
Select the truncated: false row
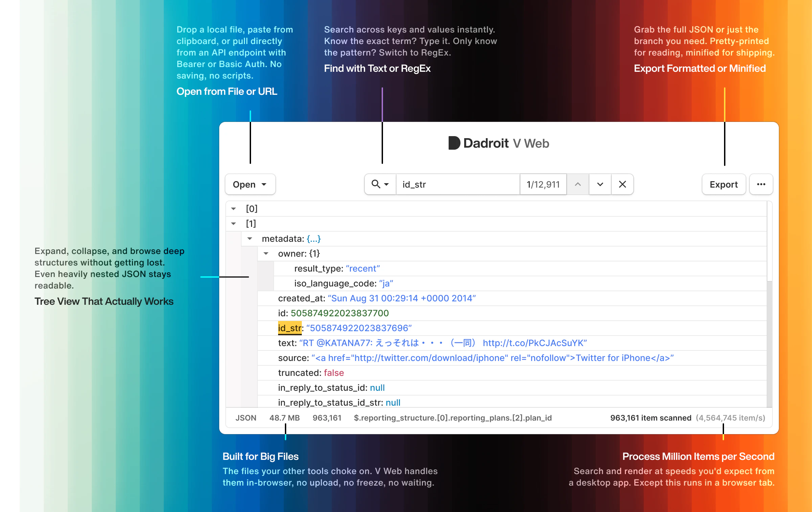[x=311, y=373]
